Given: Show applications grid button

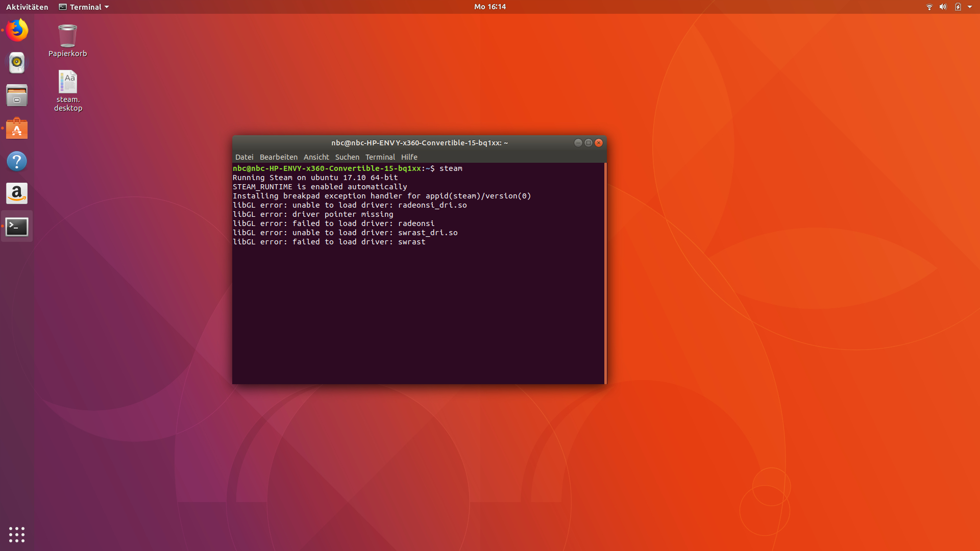Looking at the screenshot, I should 17,534.
